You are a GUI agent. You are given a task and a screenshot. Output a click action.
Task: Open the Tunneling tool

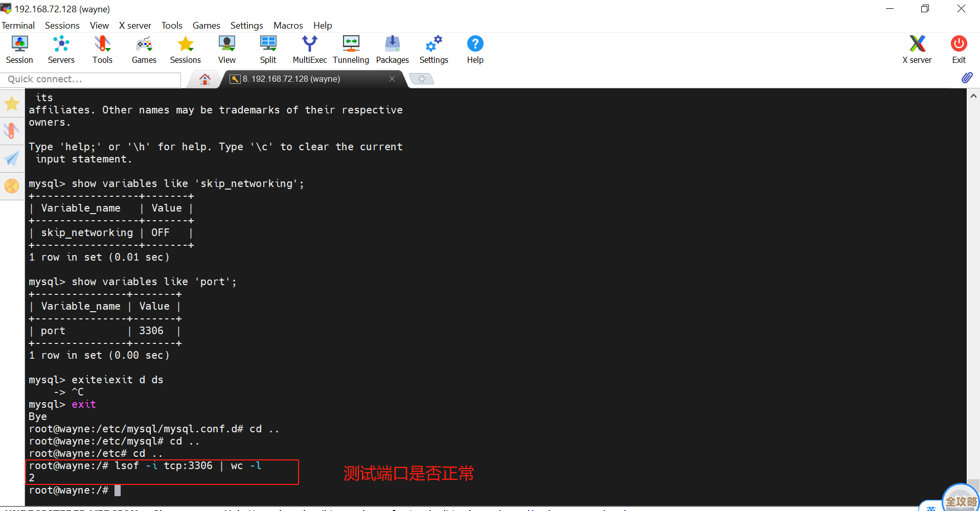pos(351,49)
